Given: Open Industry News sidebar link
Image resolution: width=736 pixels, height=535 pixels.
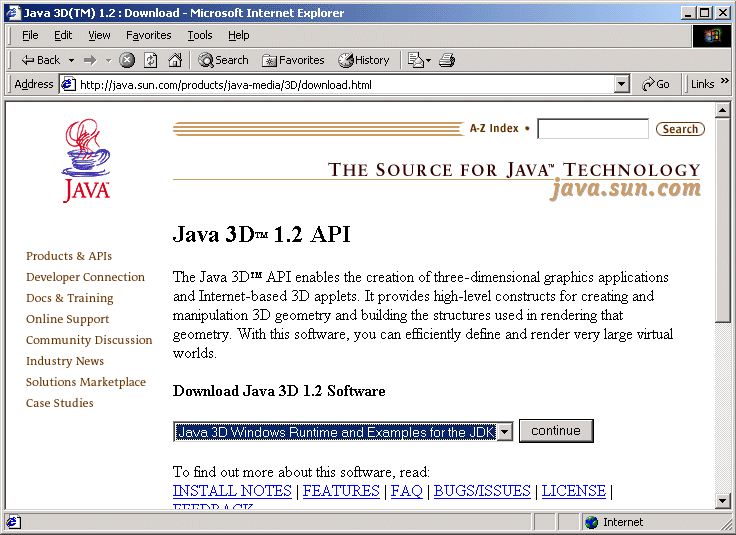Looking at the screenshot, I should pyautogui.click(x=65, y=361).
